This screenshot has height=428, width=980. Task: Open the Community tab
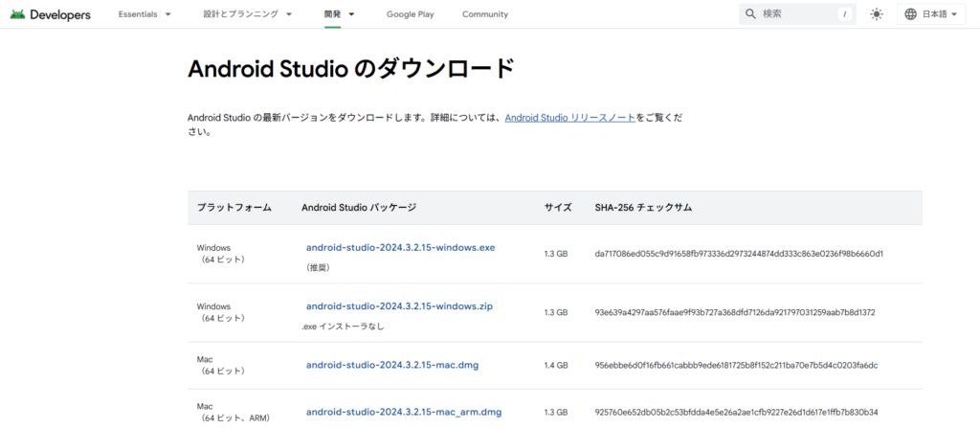[485, 13]
